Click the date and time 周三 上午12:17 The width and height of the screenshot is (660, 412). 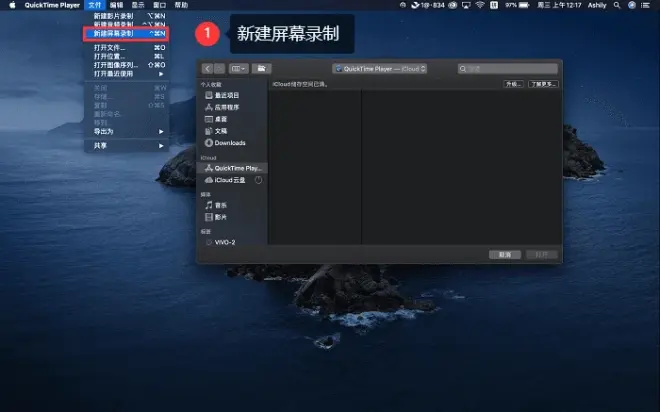pos(559,5)
